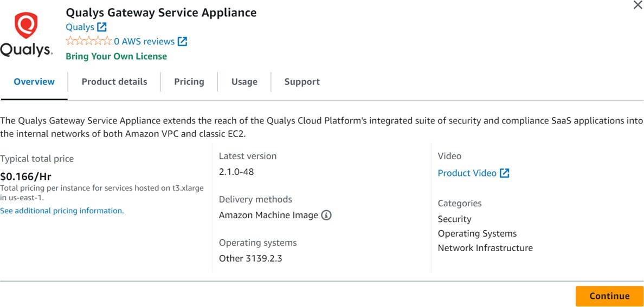This screenshot has height=307, width=644.
Task: Open the Product Video link
Action: 467,173
